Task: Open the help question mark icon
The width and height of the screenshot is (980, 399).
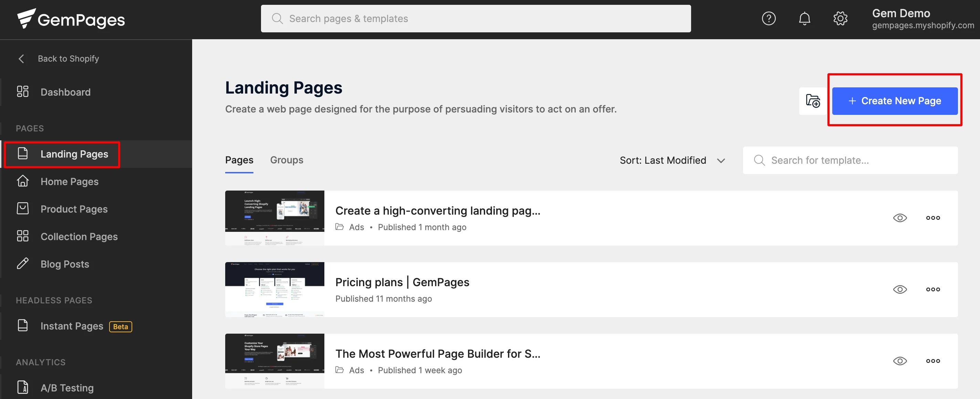Action: tap(769, 18)
